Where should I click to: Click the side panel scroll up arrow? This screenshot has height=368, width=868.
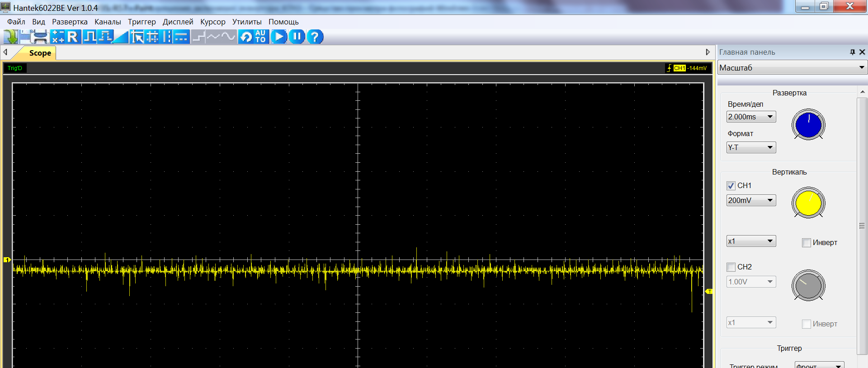point(862,92)
